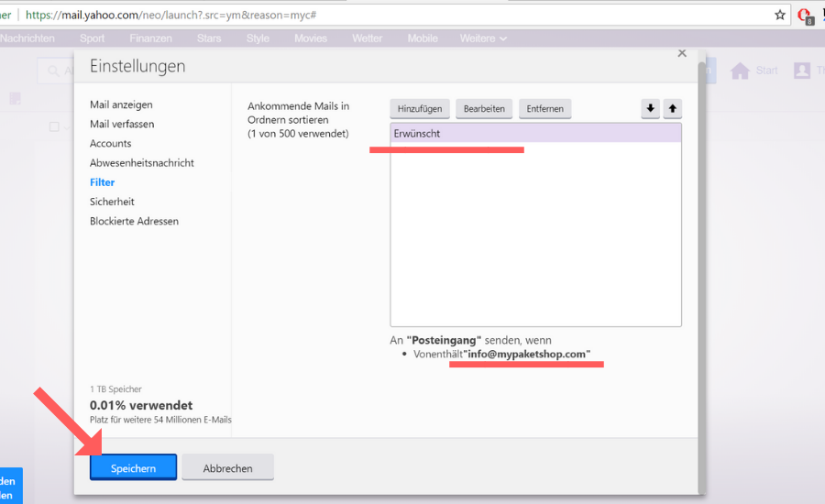Close the Einstellungen dialog with X
The width and height of the screenshot is (825, 504).
(681, 54)
